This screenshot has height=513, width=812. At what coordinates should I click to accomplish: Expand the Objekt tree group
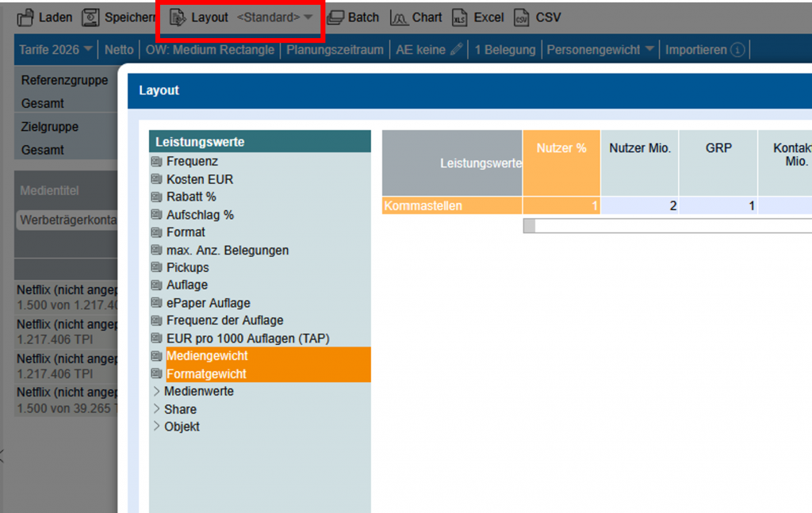[x=156, y=427]
